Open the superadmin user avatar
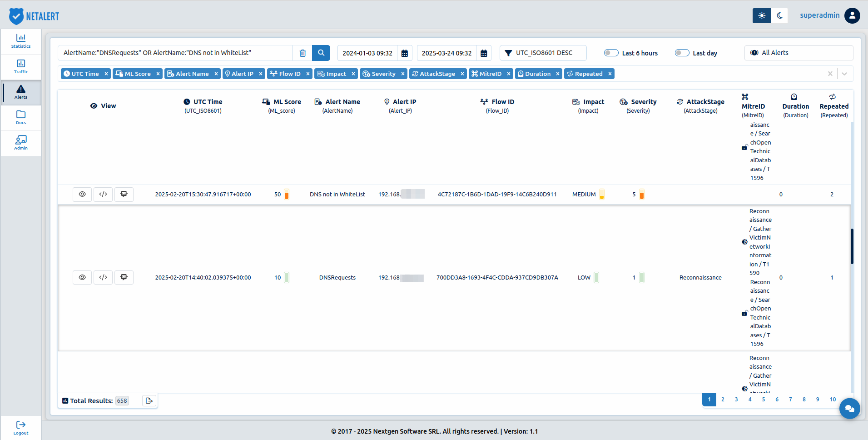The width and height of the screenshot is (868, 440). point(852,15)
